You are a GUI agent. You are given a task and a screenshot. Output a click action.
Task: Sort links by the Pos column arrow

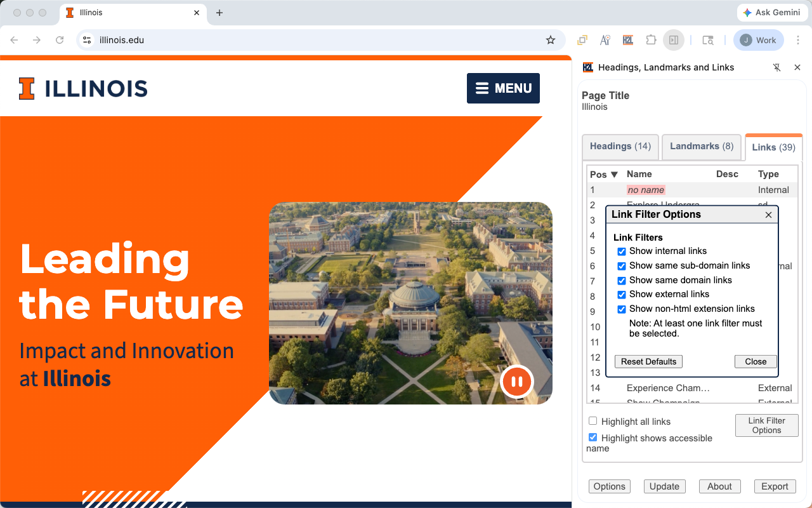click(x=614, y=175)
